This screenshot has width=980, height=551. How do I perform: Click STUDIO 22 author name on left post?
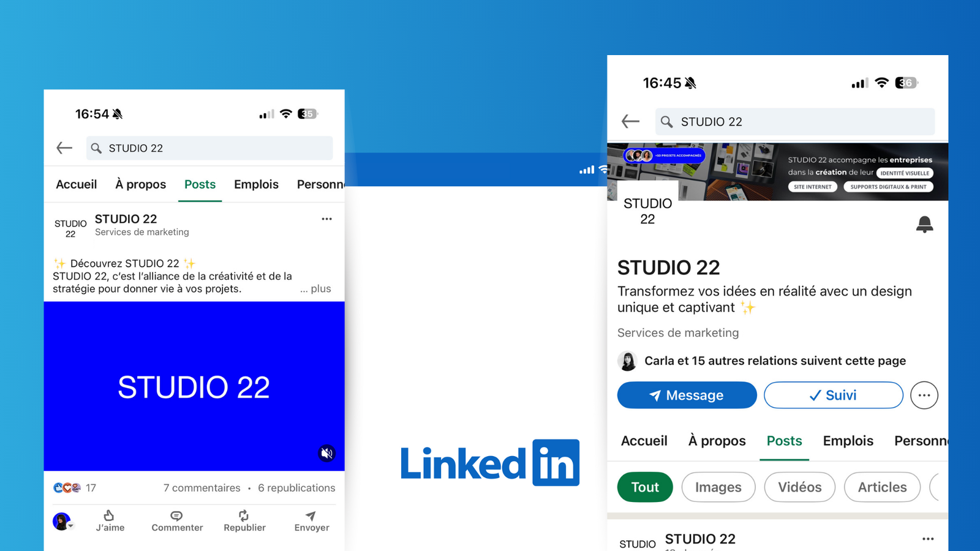click(x=126, y=219)
